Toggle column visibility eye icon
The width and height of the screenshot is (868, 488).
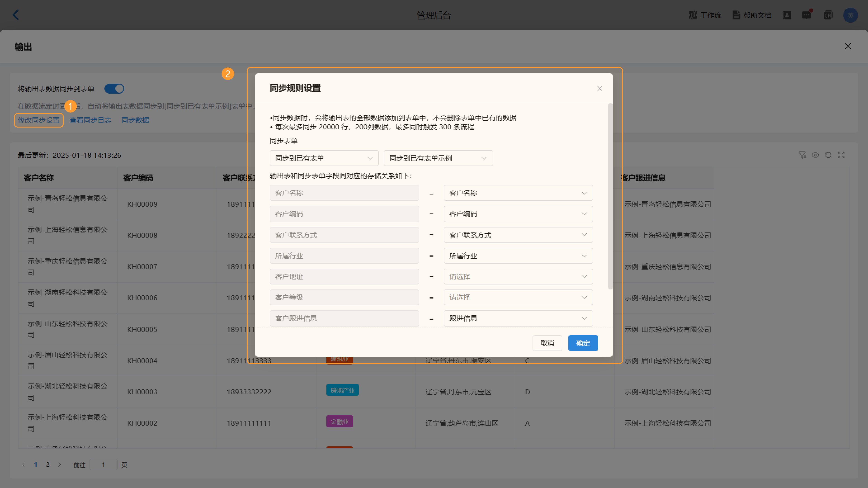click(x=815, y=155)
